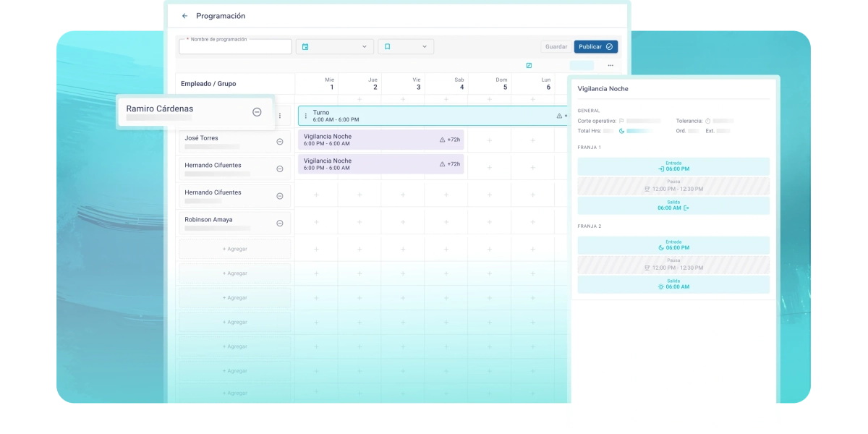
Task: Add a shift for Robinson Amaya on Mie 1
Action: tap(316, 222)
